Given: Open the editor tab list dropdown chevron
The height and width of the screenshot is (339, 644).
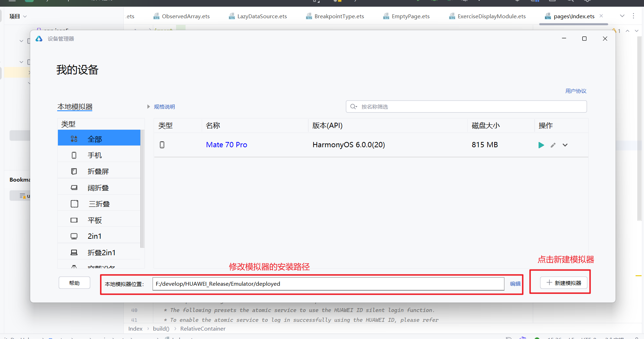Looking at the screenshot, I should (x=622, y=16).
